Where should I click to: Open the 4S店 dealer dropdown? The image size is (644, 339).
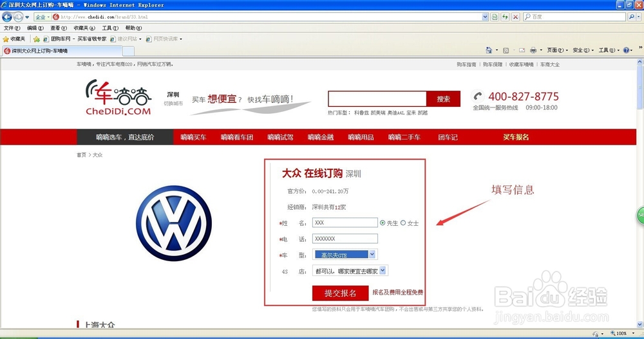(350, 270)
